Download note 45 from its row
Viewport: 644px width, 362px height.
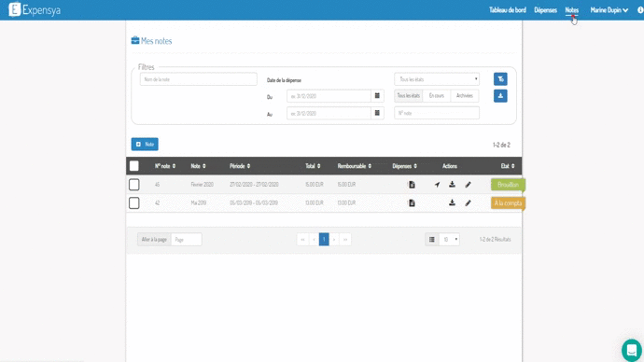click(x=452, y=185)
